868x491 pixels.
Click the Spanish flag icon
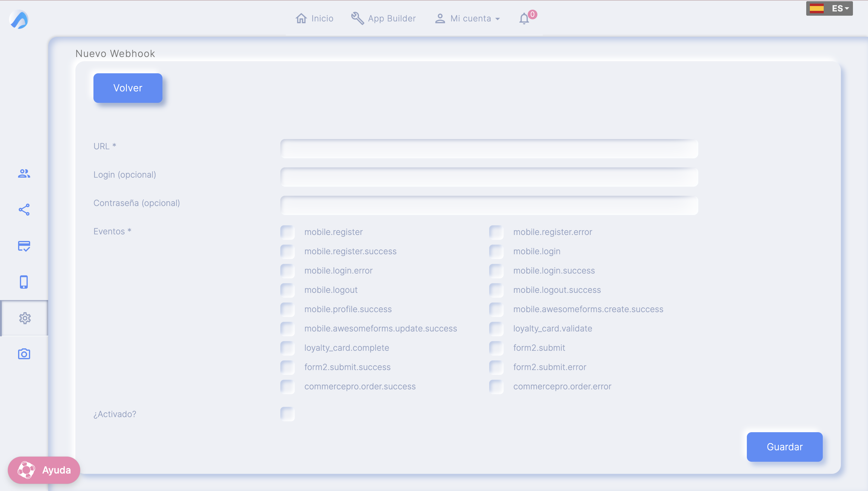coord(817,8)
